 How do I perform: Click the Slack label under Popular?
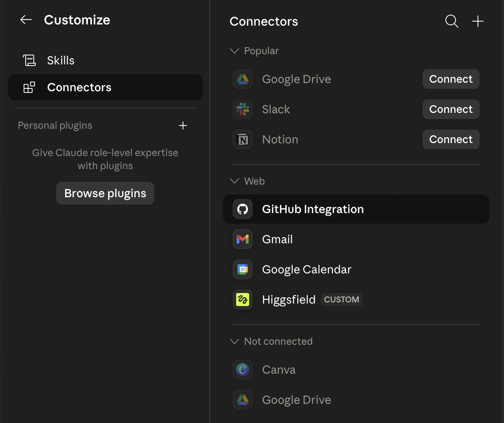pos(276,109)
